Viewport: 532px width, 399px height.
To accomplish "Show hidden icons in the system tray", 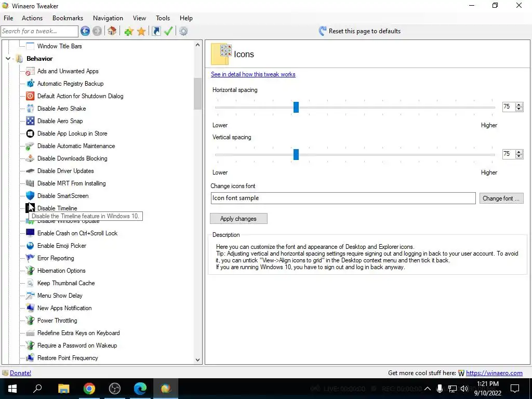I will click(x=428, y=389).
